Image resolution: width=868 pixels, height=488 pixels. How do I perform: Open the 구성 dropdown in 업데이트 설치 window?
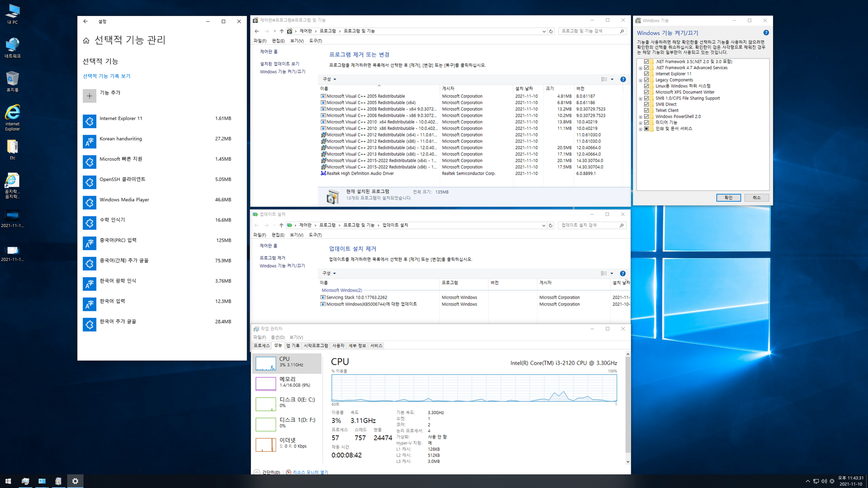pyautogui.click(x=329, y=274)
